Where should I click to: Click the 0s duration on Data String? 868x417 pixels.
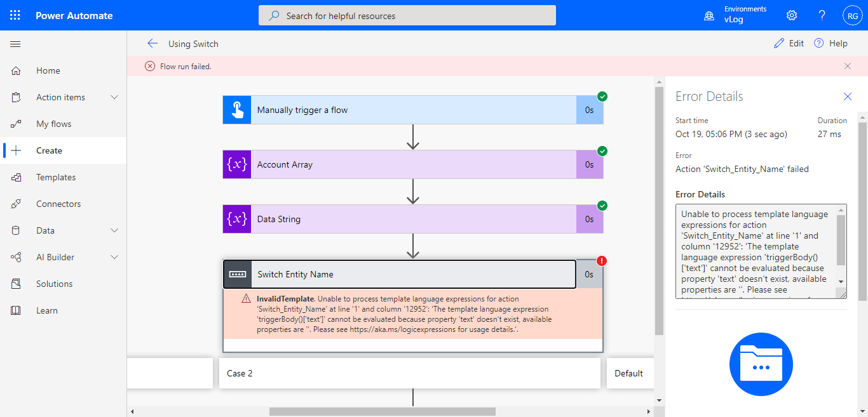[590, 219]
